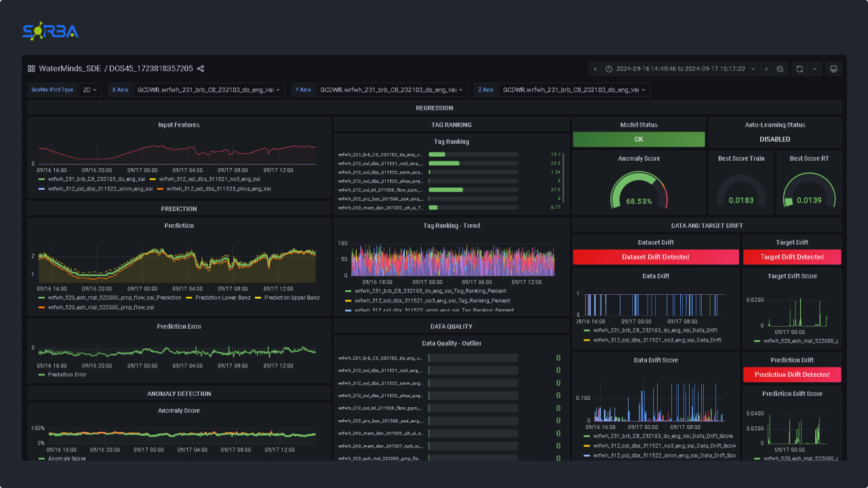Open the time range picker
Viewport: 868px width, 488px height.
pos(680,68)
